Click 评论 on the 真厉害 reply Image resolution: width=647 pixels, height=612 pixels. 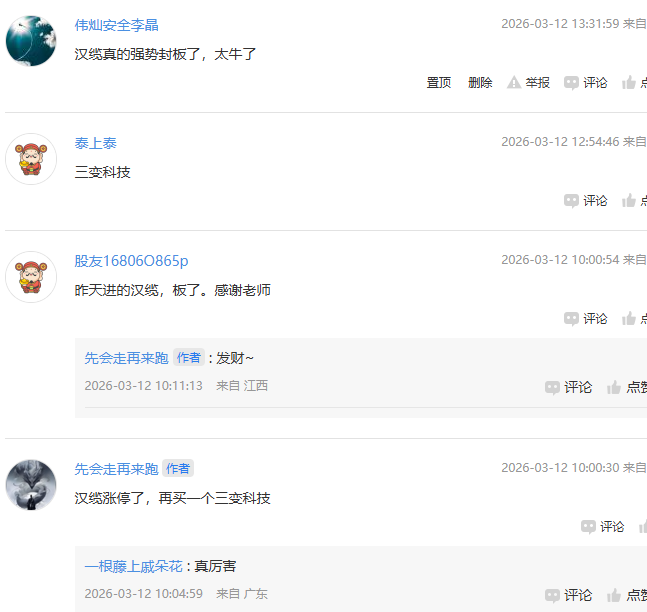[x=568, y=595]
